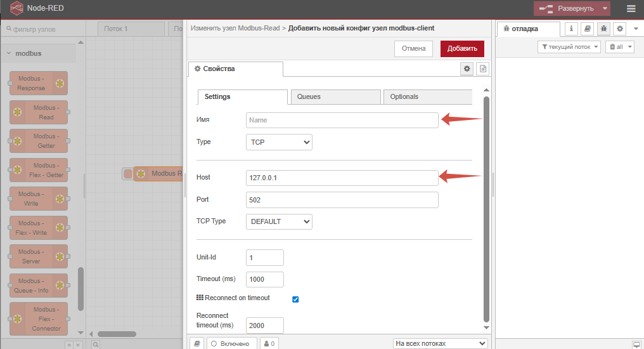Click the Развернуть deploy button

pyautogui.click(x=567, y=9)
